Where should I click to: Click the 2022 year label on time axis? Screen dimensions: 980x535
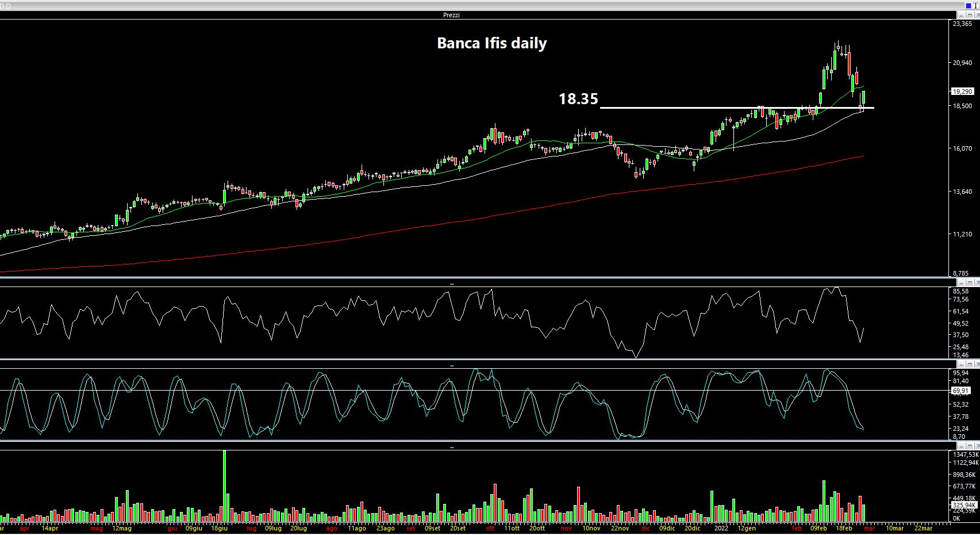(x=722, y=528)
